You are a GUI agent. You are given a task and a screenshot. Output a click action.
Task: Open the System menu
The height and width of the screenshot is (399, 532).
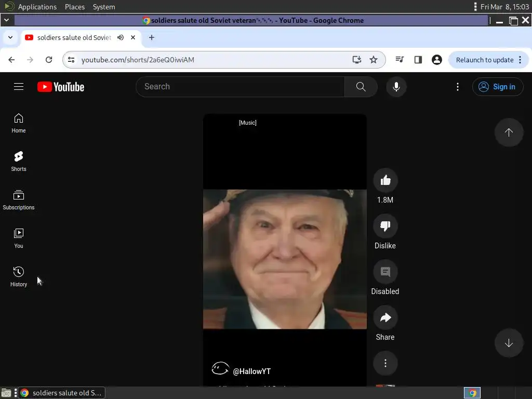tap(104, 7)
